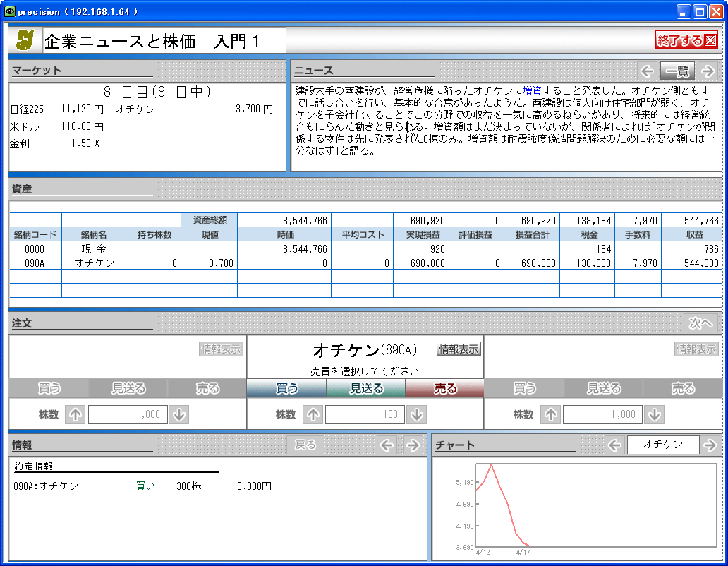
Task: Click the 実現損益 column header
Action: [421, 234]
